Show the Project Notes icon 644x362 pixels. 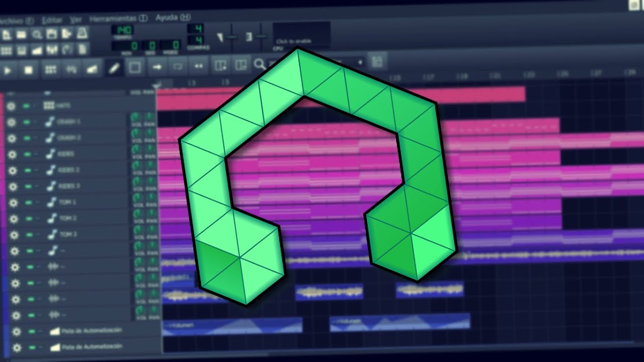83,49
